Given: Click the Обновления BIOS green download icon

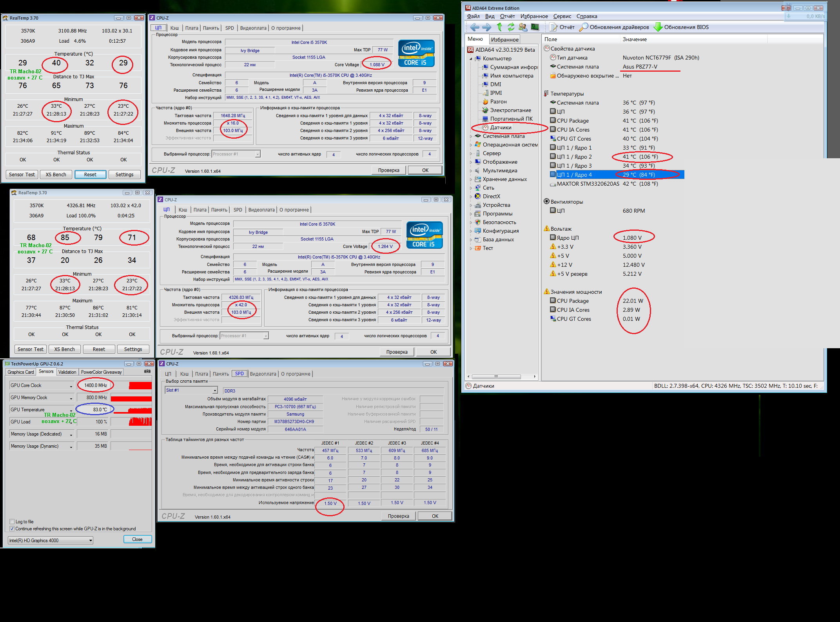Looking at the screenshot, I should point(658,27).
